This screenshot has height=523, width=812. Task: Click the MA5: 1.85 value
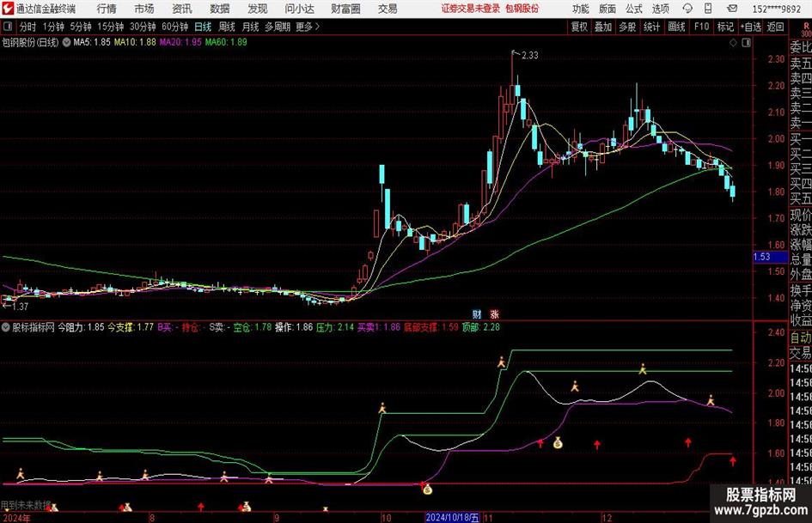[x=92, y=42]
